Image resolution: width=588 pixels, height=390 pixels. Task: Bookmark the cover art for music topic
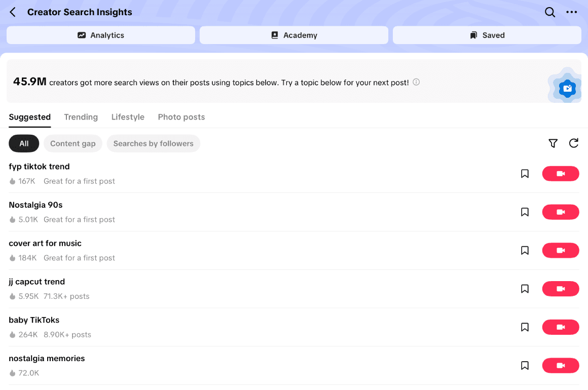(525, 251)
